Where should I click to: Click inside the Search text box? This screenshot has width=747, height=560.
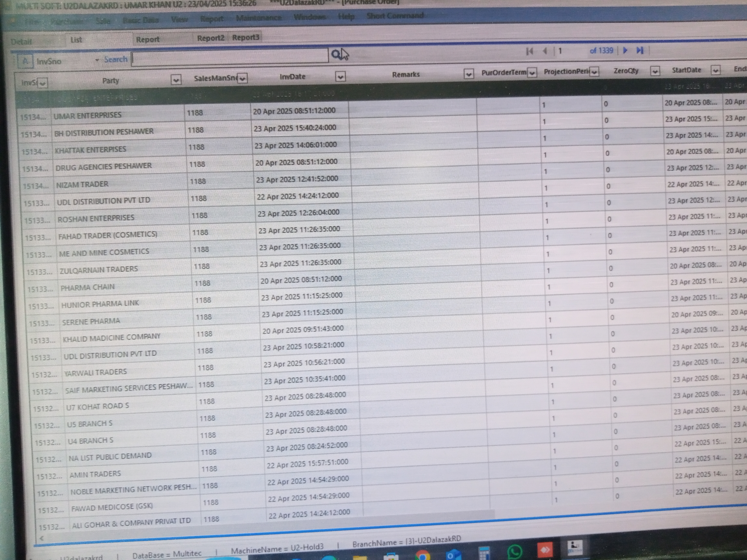click(230, 57)
